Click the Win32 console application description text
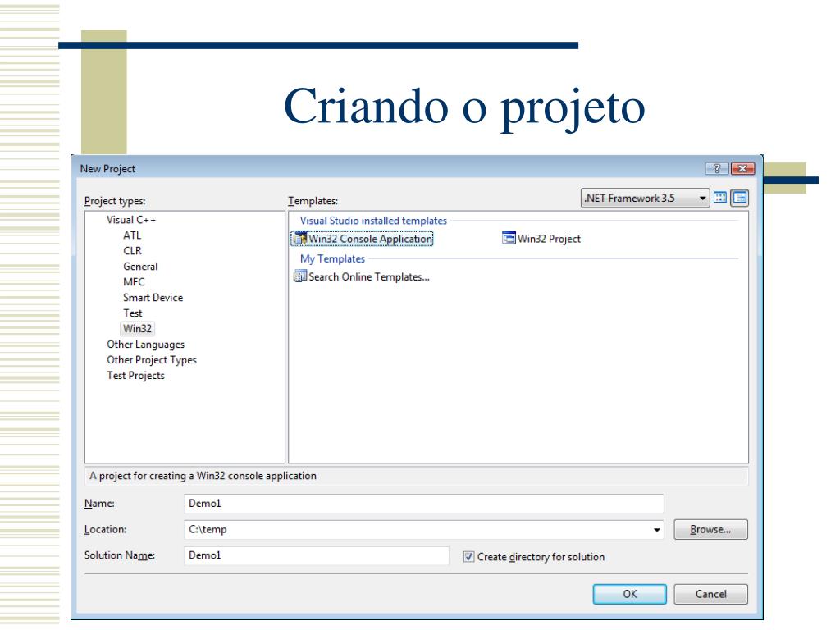The height and width of the screenshot is (630, 840). pyautogui.click(x=203, y=476)
